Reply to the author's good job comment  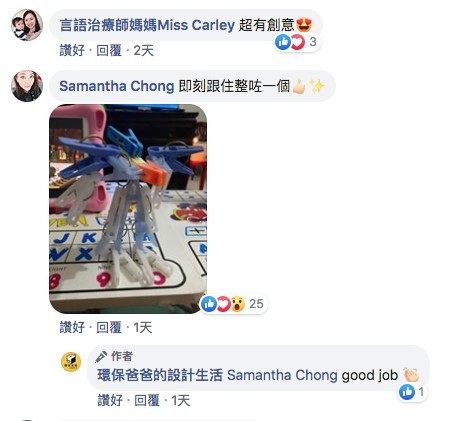tap(147, 400)
